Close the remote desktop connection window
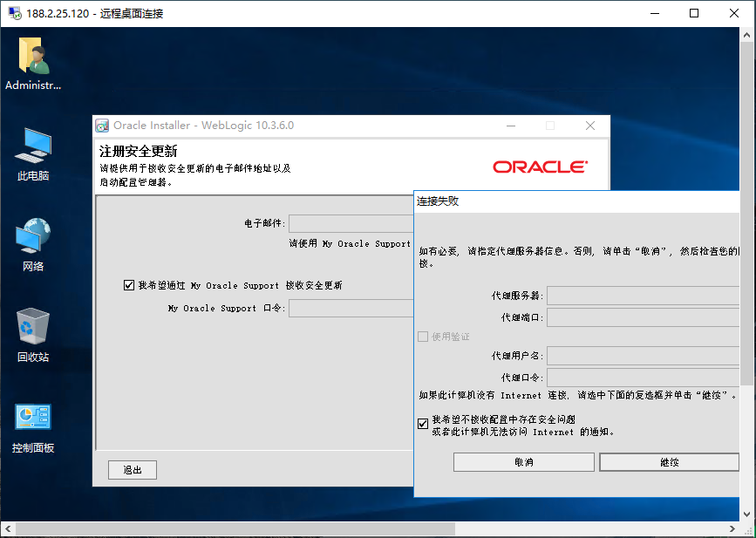This screenshot has width=756, height=538. pos(734,13)
